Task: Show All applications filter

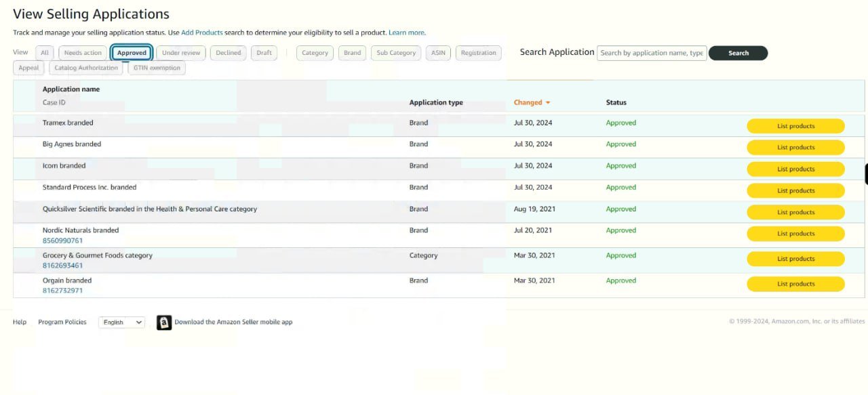Action: point(44,53)
